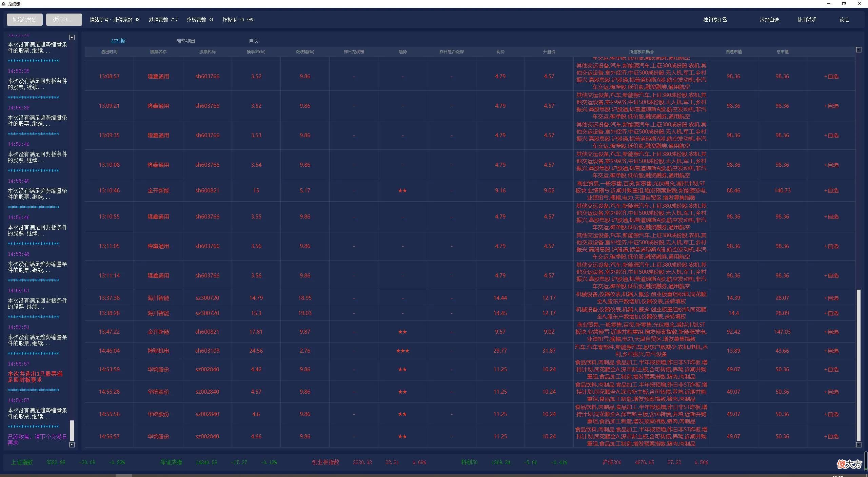The image size is (868, 477).
Task: Click the 所属板块概念 column header
Action: [641, 51]
